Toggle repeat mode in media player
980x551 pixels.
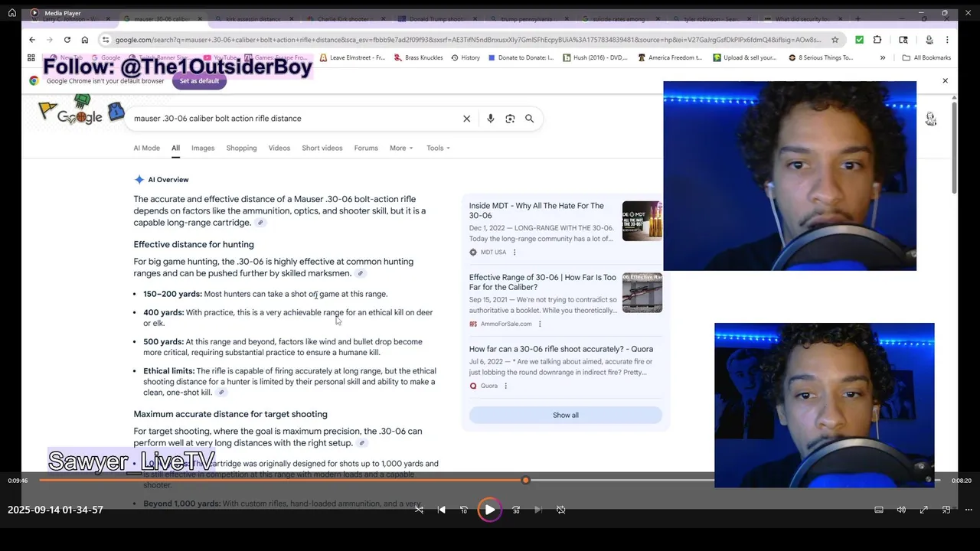pyautogui.click(x=561, y=510)
